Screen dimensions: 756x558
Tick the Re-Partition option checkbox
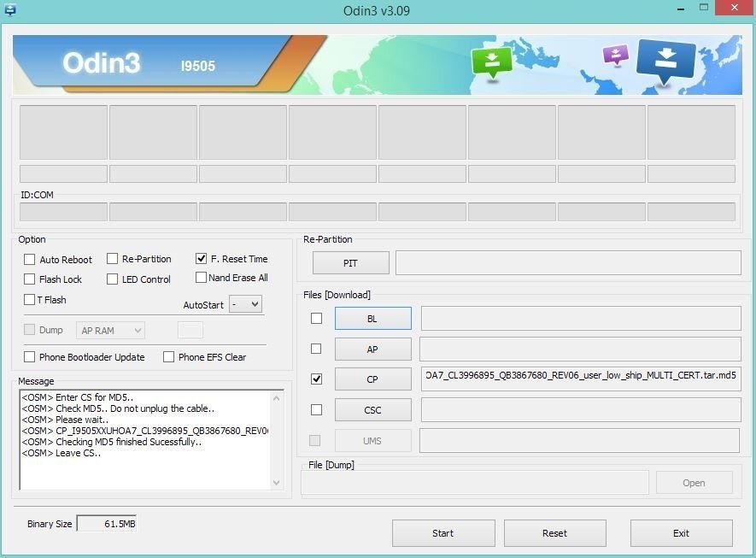click(113, 259)
